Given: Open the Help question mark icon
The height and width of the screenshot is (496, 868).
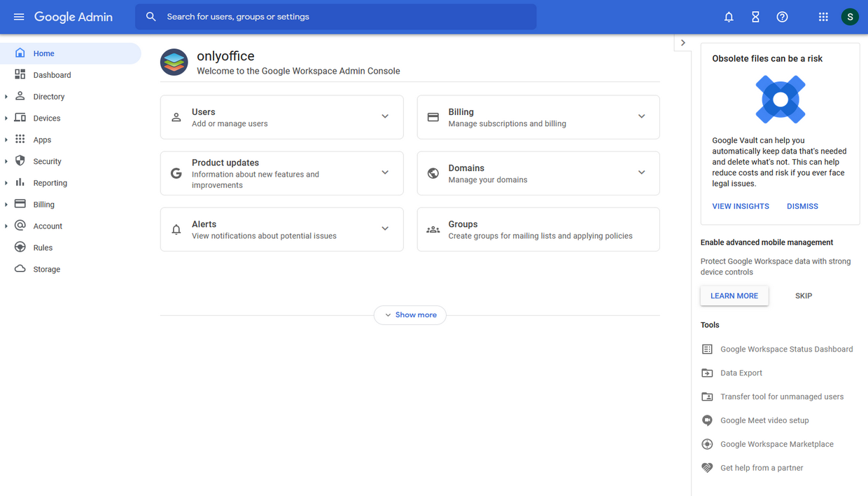Looking at the screenshot, I should 782,16.
